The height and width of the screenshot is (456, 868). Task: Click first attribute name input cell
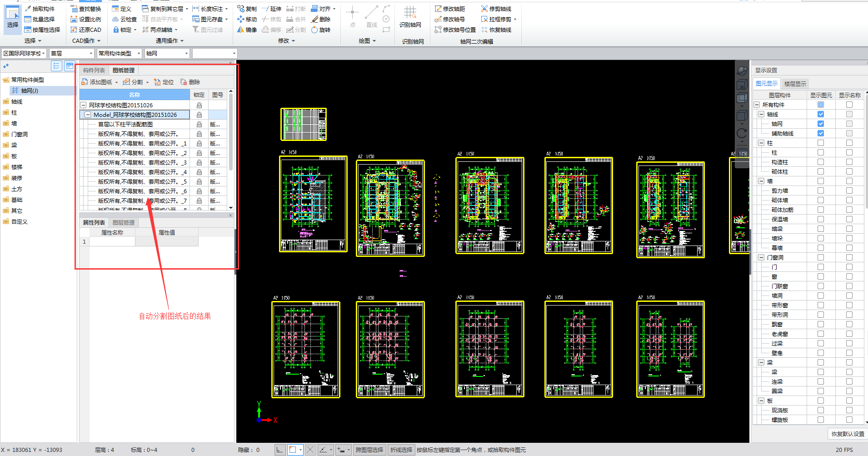112,241
